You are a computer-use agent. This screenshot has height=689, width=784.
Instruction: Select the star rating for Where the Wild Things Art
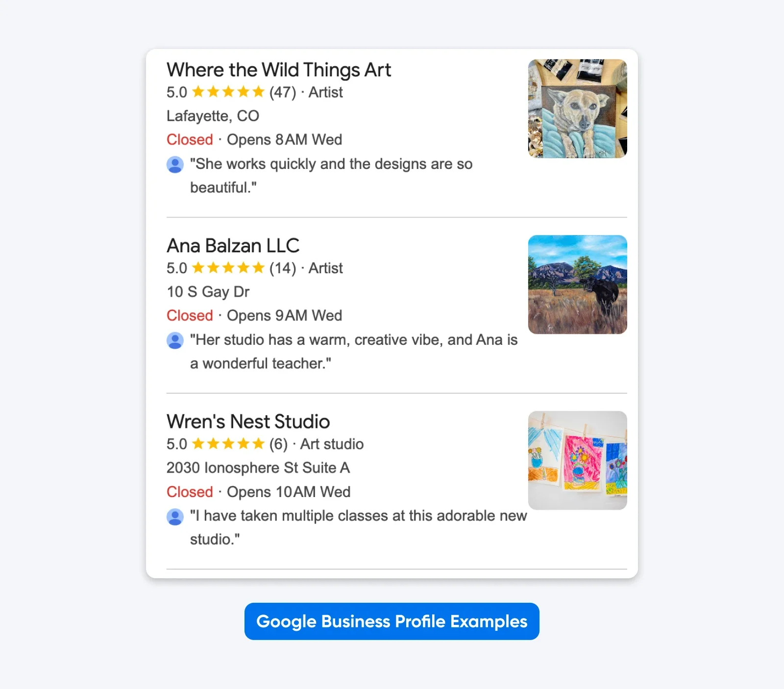pos(228,92)
